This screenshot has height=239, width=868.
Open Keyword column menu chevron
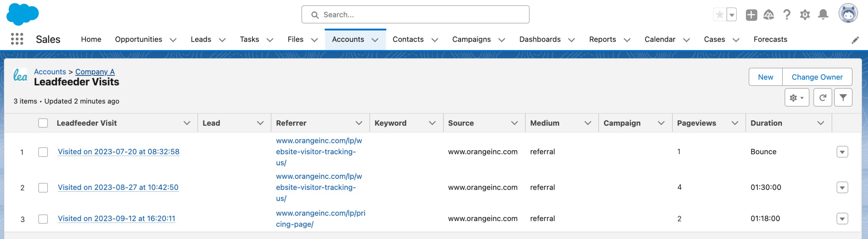(432, 123)
